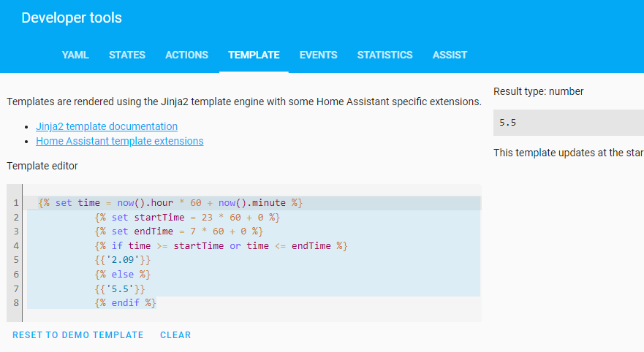Place cursor on the 'if time' condition line
This screenshot has width=644, height=352.
[220, 246]
